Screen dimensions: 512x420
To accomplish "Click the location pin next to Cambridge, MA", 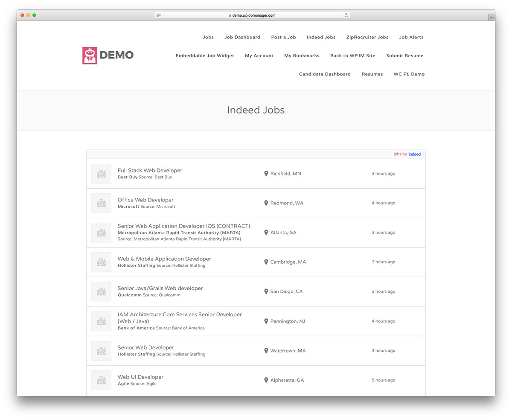I will click(266, 262).
